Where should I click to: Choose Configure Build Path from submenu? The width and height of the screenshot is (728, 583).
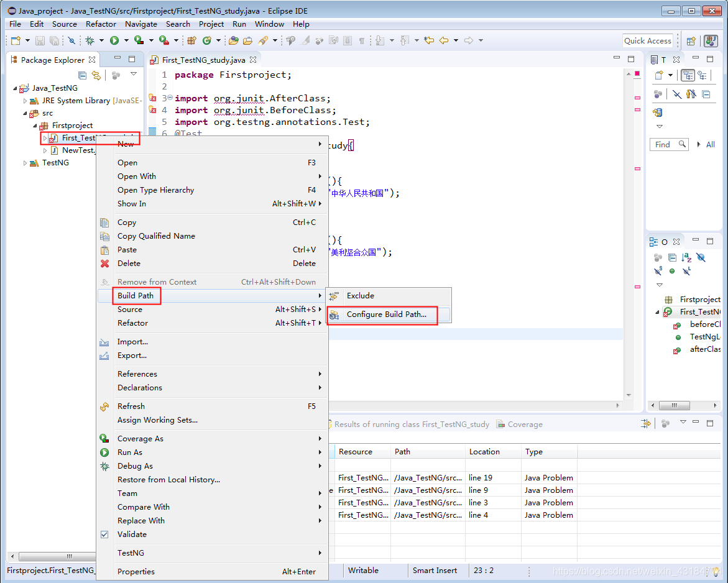click(389, 314)
